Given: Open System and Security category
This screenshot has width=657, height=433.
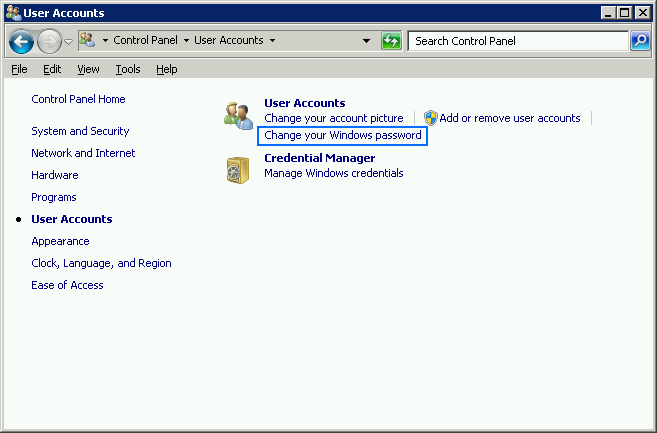Looking at the screenshot, I should [x=80, y=131].
